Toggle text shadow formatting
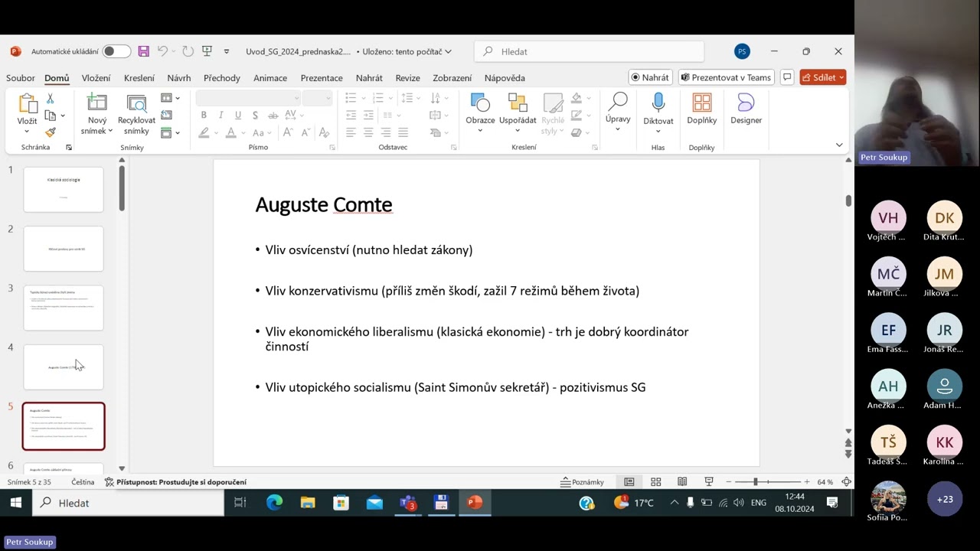The image size is (980, 551). point(255,115)
